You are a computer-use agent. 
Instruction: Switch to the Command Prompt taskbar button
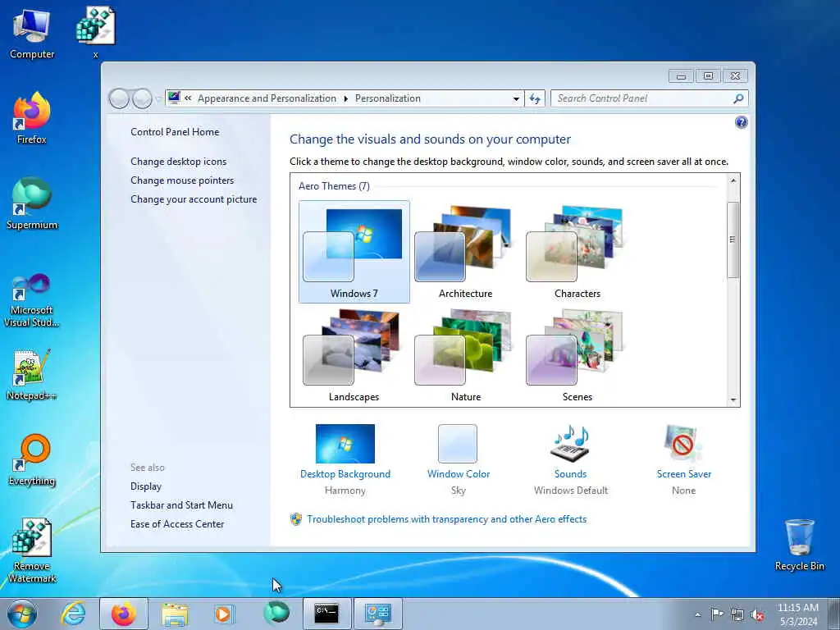[x=327, y=614]
